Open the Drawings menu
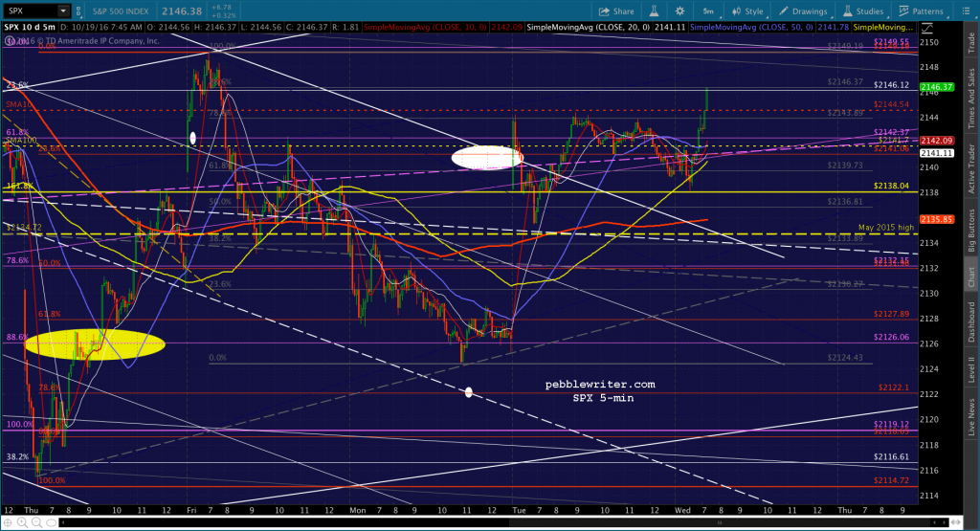 pyautogui.click(x=804, y=11)
